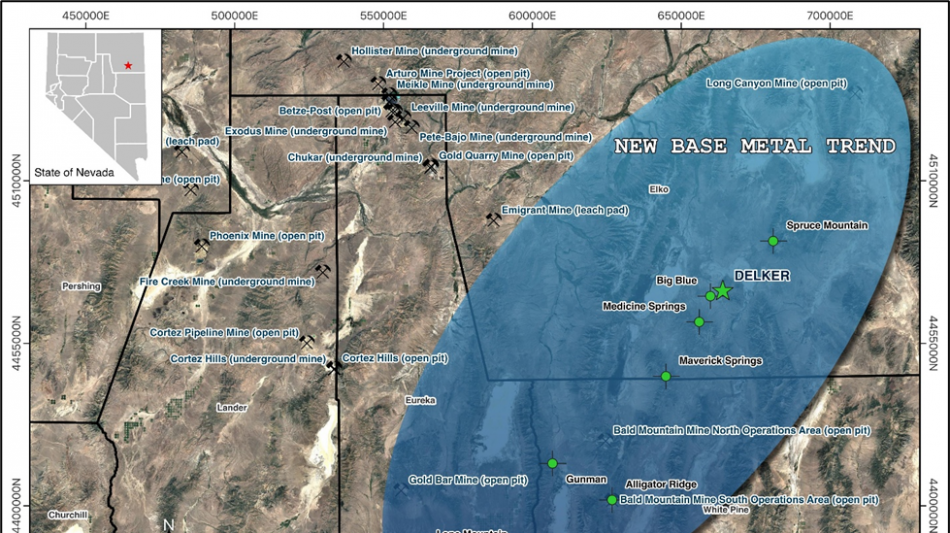Click the Maverick Springs green dot marker
Viewport: 950px width, 533px height.
666,376
